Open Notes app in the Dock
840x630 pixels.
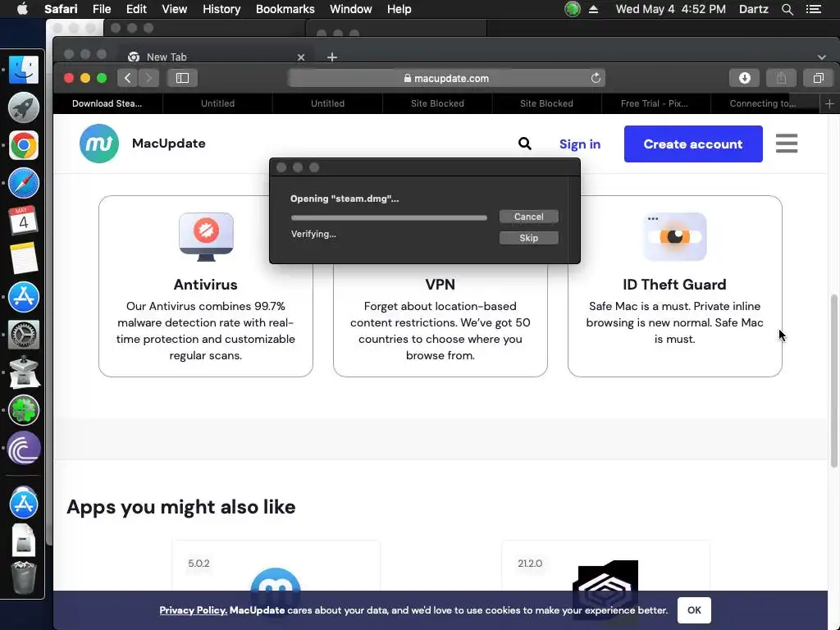pos(24,258)
